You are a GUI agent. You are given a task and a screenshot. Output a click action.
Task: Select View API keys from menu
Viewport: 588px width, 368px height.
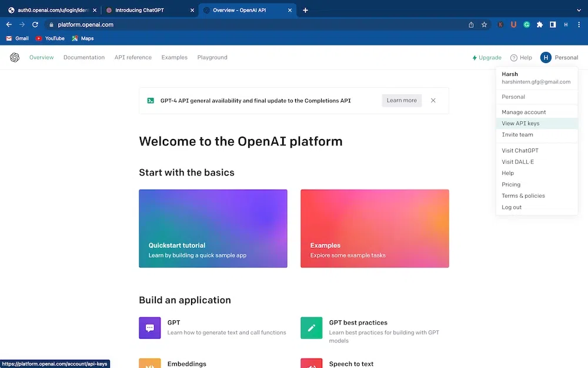click(537, 123)
